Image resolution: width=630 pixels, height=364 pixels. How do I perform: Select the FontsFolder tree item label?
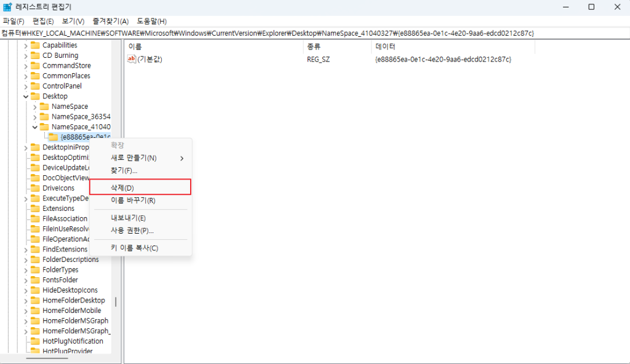pyautogui.click(x=60, y=280)
